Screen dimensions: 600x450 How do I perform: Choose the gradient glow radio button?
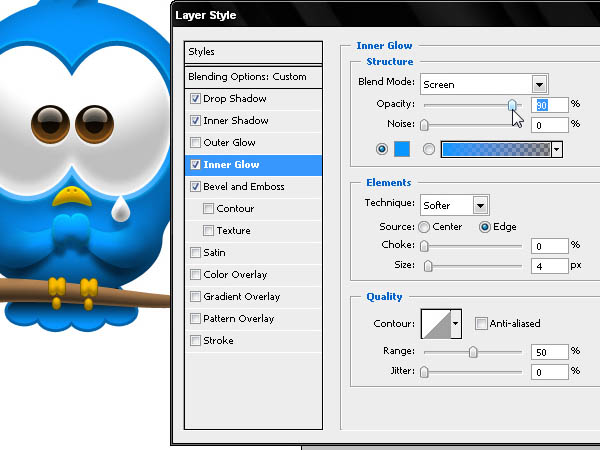[x=429, y=149]
